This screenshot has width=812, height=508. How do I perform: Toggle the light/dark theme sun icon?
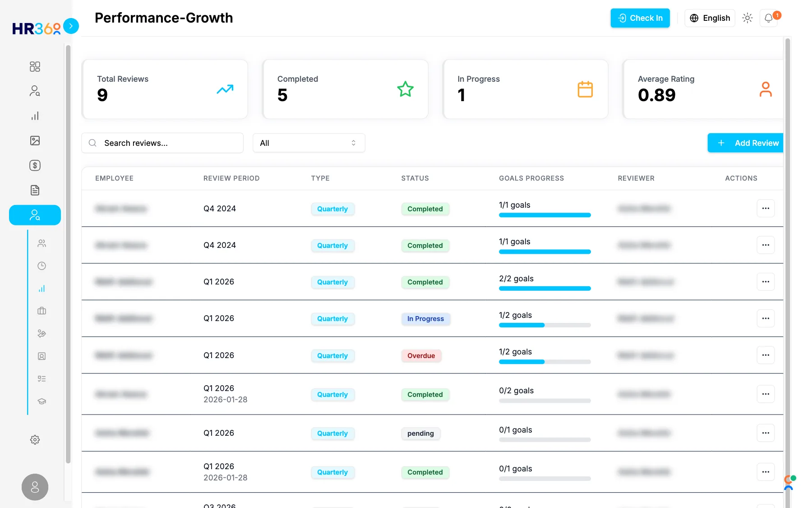pos(747,18)
